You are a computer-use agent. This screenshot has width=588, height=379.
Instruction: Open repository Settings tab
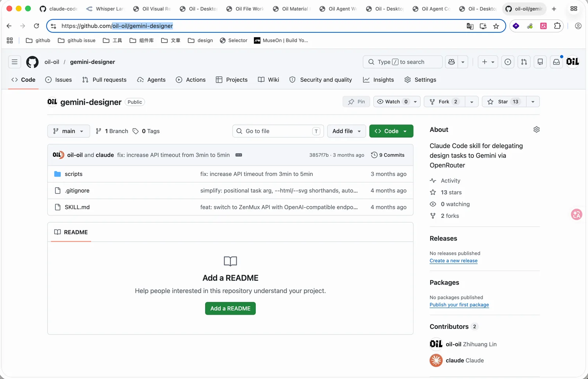tap(420, 80)
